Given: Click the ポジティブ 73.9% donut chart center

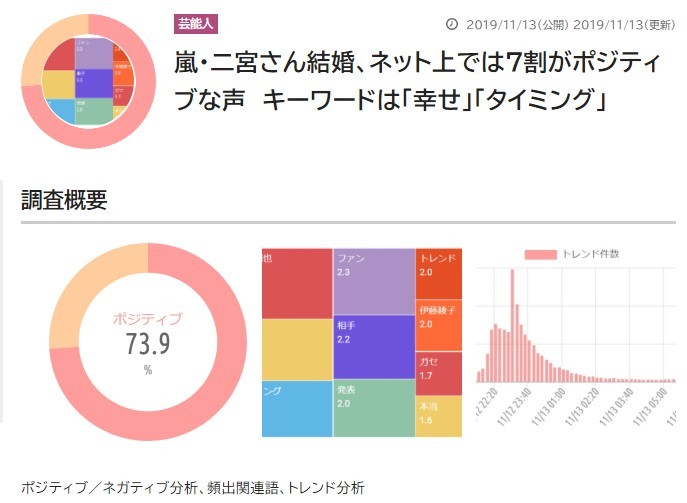Looking at the screenshot, I should click(147, 343).
